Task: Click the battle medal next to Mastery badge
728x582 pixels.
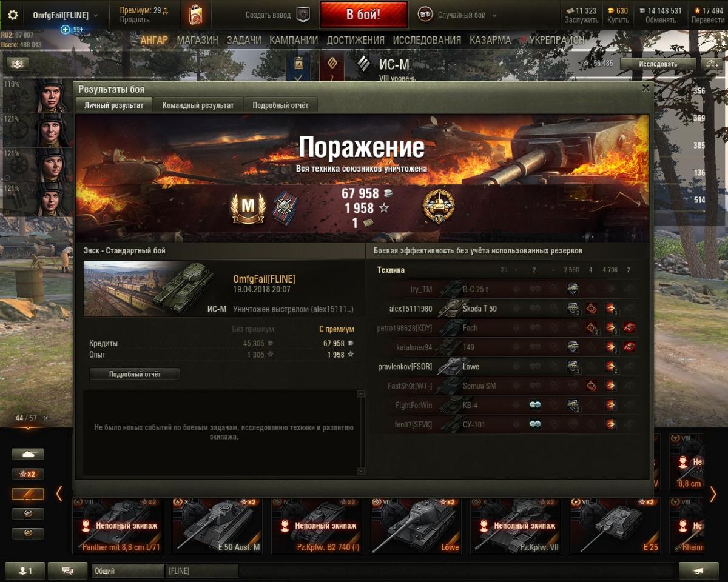Action: pyautogui.click(x=285, y=206)
